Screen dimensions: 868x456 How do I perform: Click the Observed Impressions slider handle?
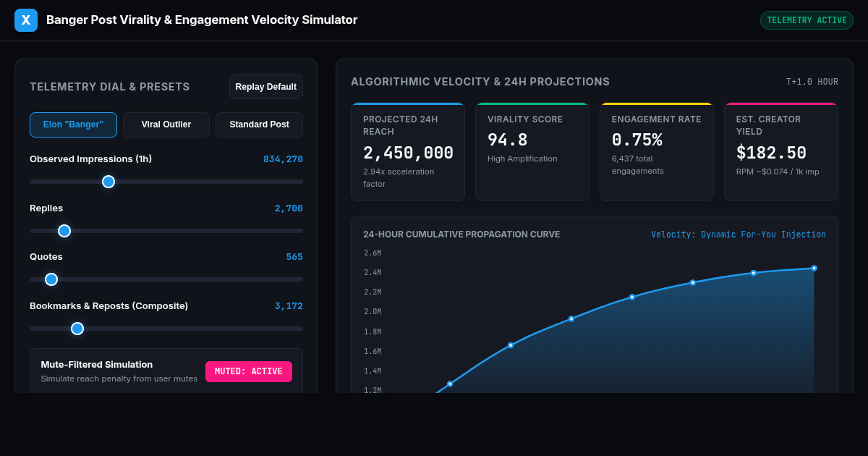pos(109,182)
